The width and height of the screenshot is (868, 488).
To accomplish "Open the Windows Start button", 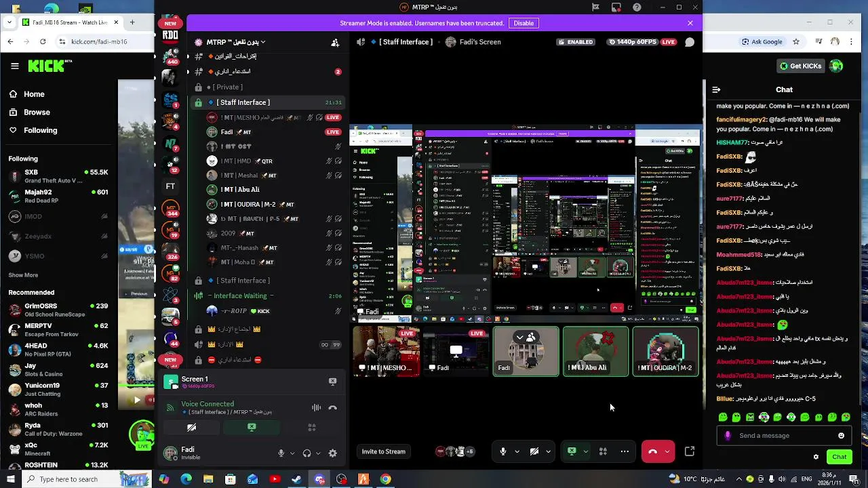I will (x=10, y=479).
